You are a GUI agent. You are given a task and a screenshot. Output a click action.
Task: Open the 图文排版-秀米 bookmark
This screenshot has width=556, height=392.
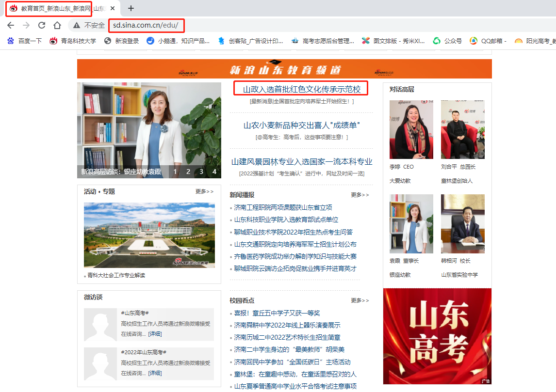(x=393, y=41)
